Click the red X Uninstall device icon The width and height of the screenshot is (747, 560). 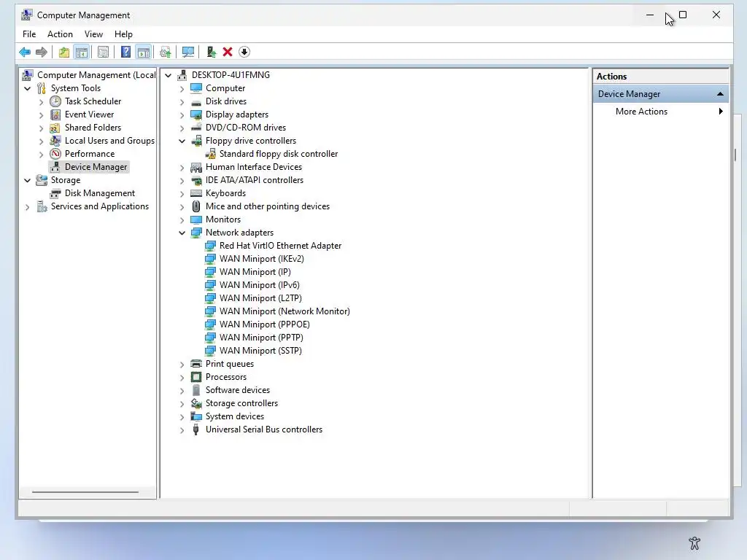pos(228,52)
